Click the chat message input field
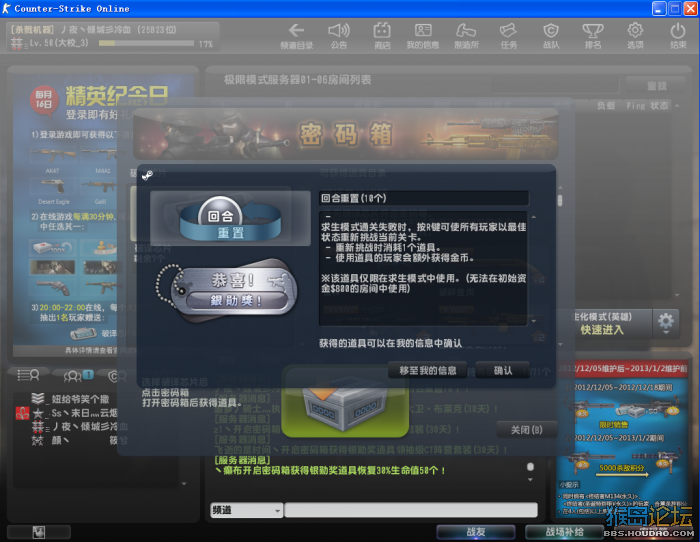This screenshot has height=542, width=700. [411, 510]
